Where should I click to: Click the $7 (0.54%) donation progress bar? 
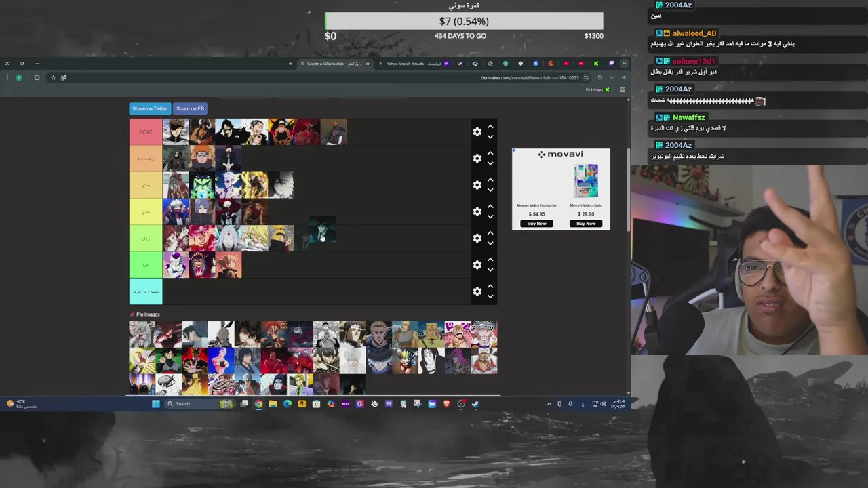(x=464, y=22)
